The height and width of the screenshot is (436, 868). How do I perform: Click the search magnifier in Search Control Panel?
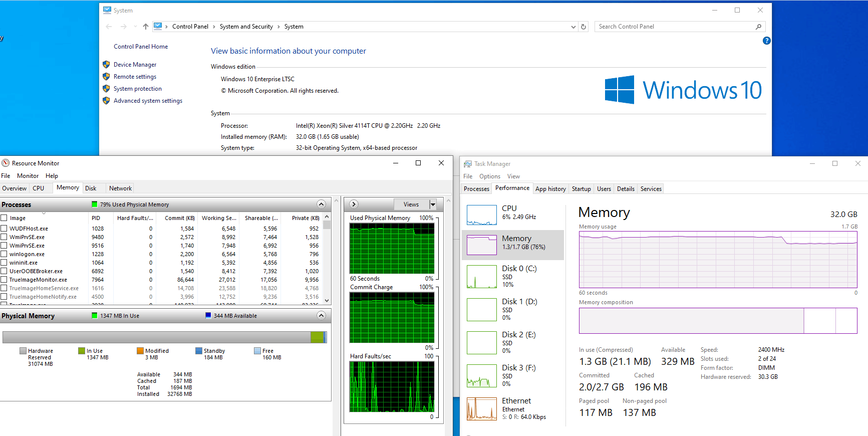click(x=758, y=27)
